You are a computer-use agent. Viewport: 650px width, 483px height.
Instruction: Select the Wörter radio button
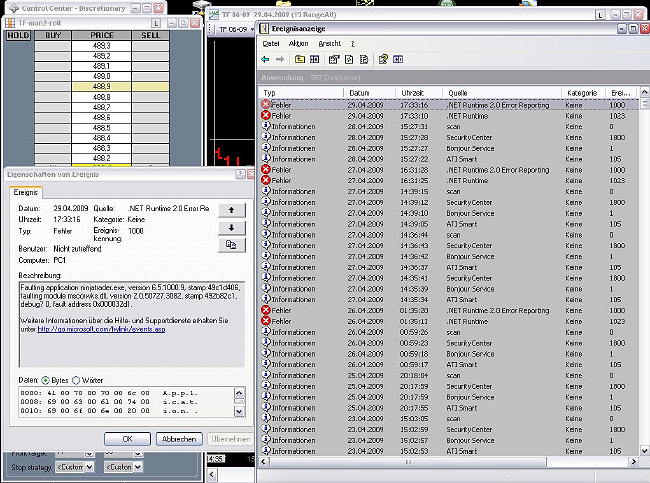[x=76, y=380]
